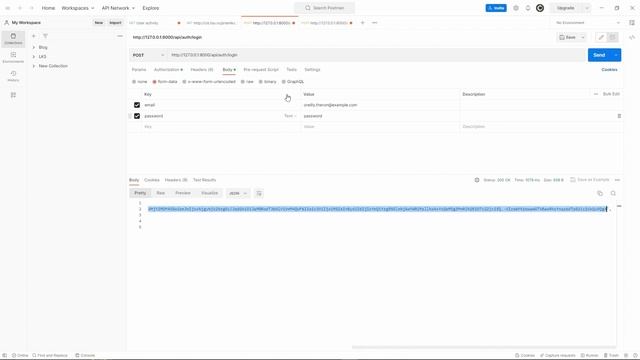The width and height of the screenshot is (640, 360).
Task: Open the API Network dropdown menu
Action: point(118,8)
